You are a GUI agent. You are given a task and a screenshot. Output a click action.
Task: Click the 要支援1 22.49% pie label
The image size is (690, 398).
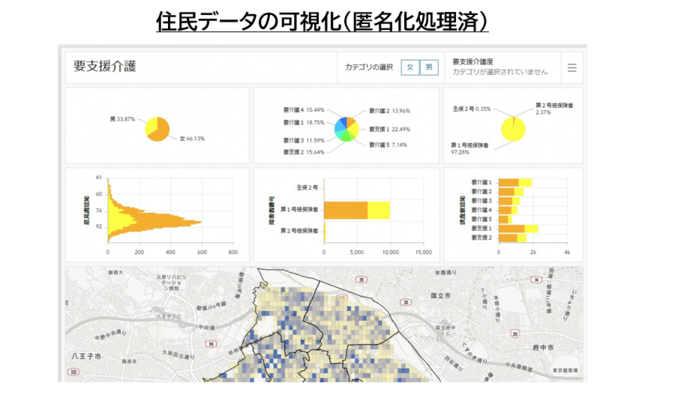389,129
